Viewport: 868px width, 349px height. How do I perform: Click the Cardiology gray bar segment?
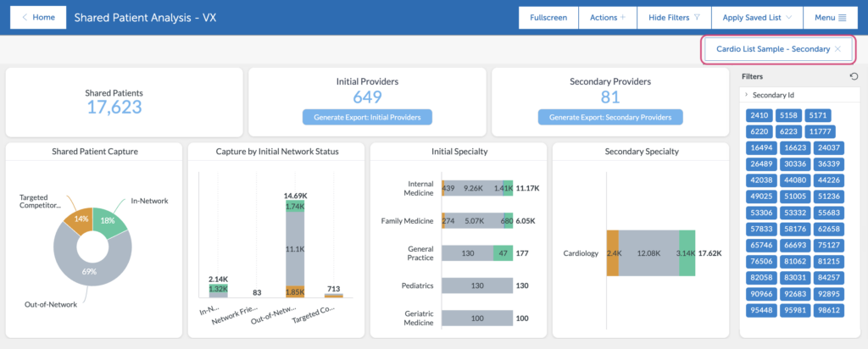tap(648, 252)
